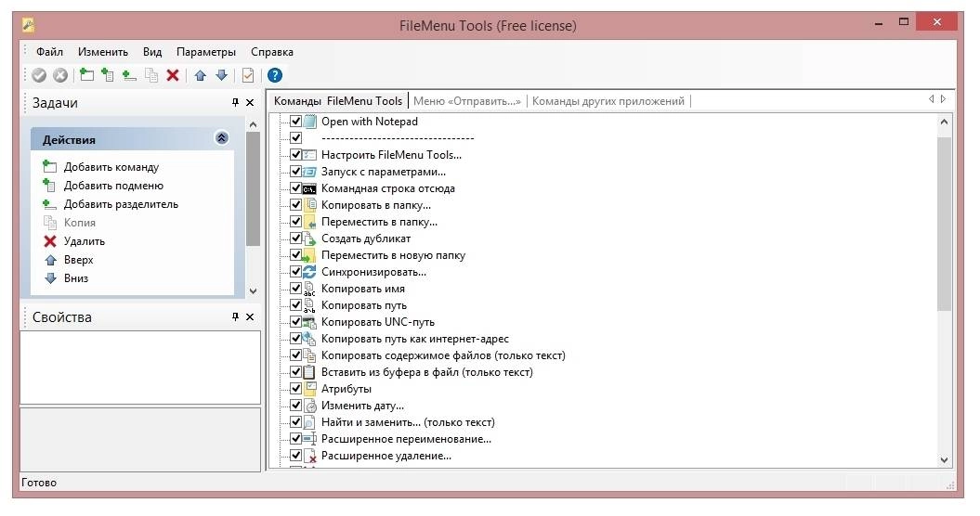Click command list scroll down arrow

click(944, 460)
